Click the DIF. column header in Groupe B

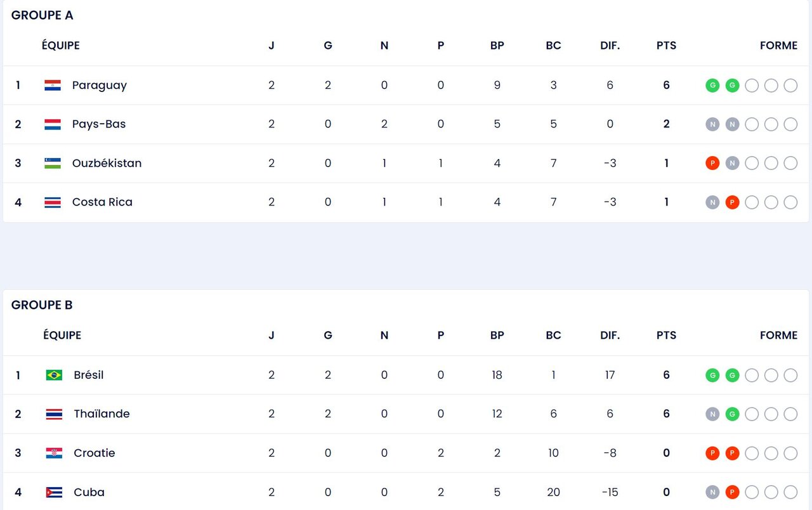click(610, 335)
